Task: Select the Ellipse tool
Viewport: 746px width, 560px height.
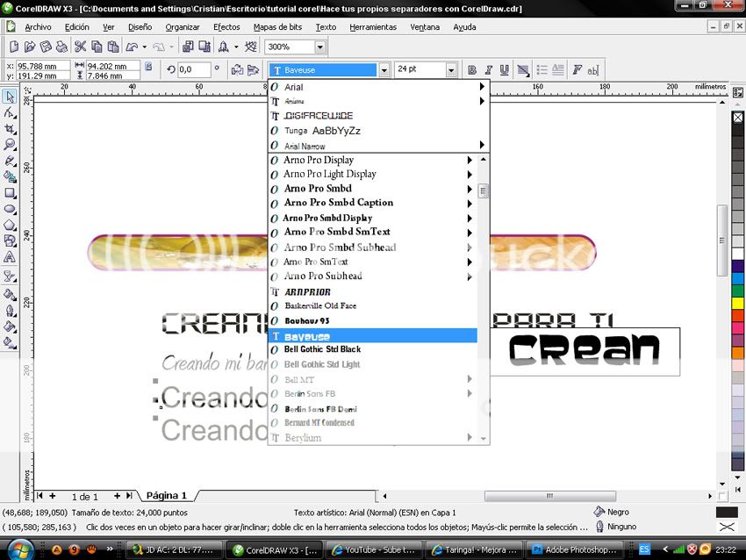Action: (10, 209)
